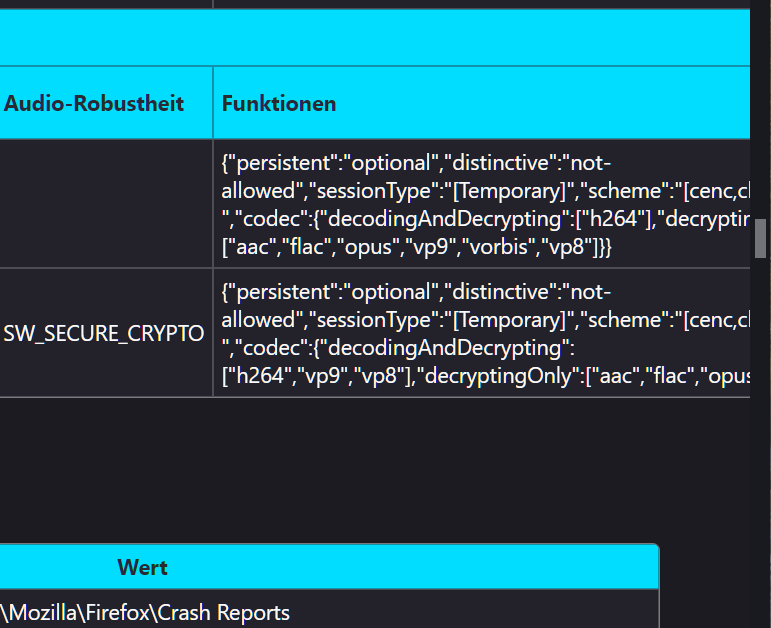Select the SW_SECURE_CRYPTO cell
Viewport: 771px width, 628px height.
104,334
